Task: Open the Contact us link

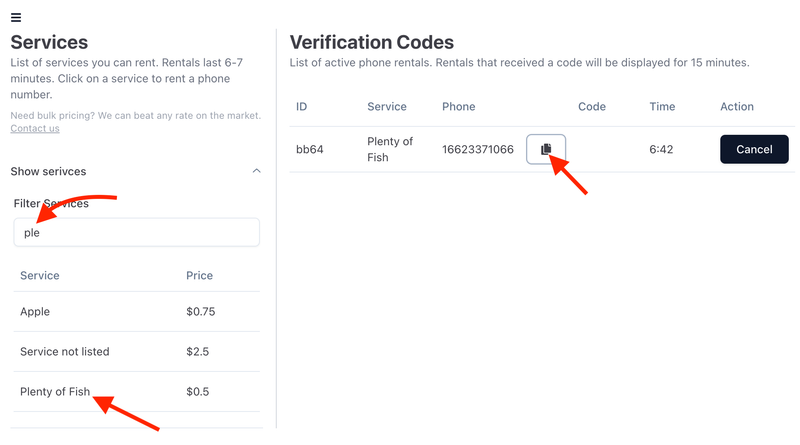Action: [x=35, y=128]
